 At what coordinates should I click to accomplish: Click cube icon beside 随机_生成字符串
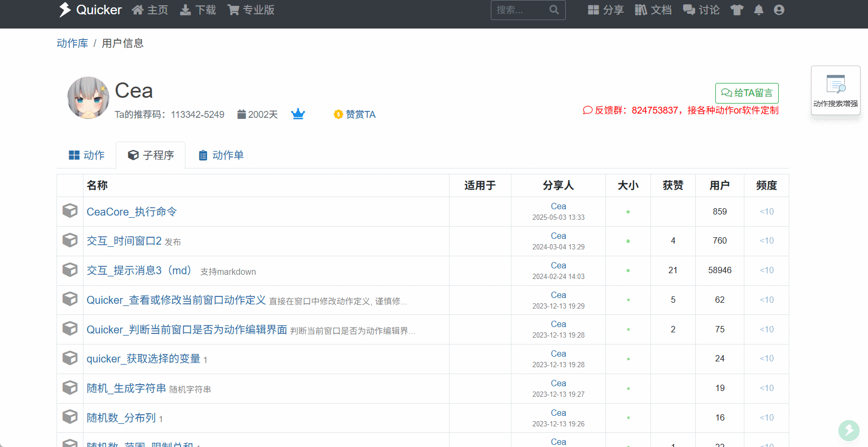[70, 388]
